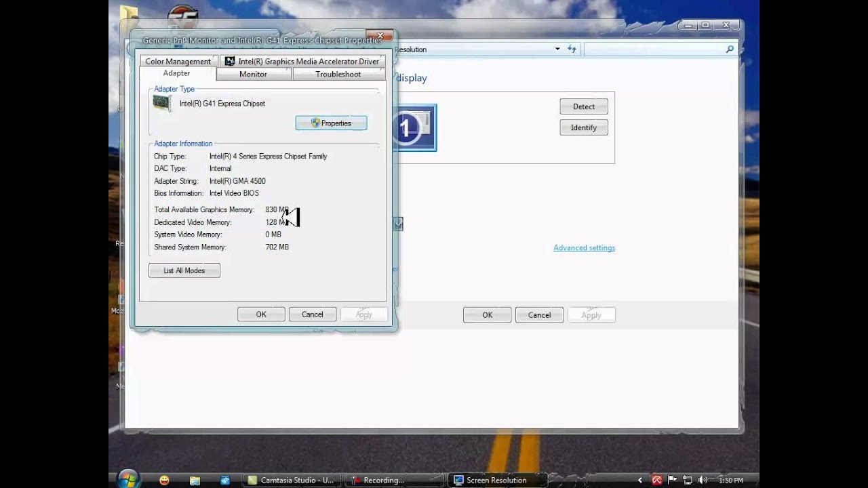868x488 pixels.
Task: Select the Adapter tab
Action: (x=176, y=73)
